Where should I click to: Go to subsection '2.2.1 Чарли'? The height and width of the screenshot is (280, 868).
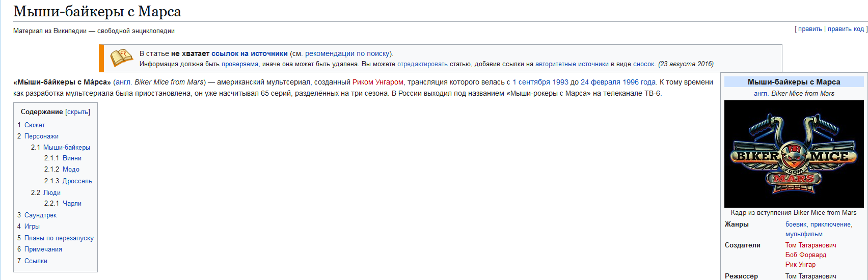coord(63,204)
